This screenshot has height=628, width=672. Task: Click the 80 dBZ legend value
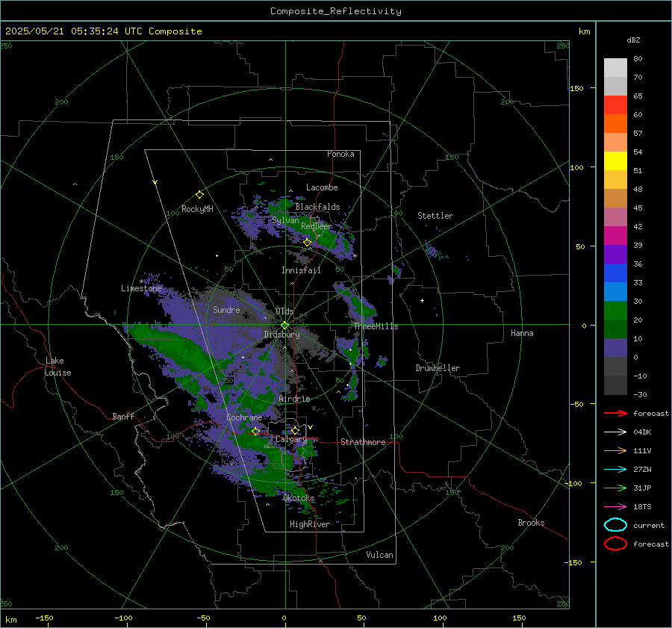(638, 59)
